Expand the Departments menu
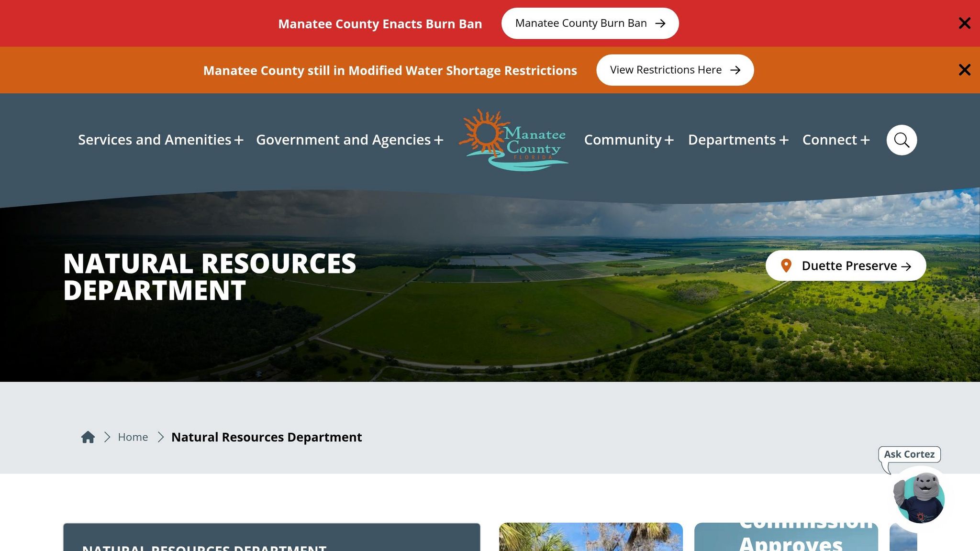This screenshot has height=551, width=980. pyautogui.click(x=738, y=140)
